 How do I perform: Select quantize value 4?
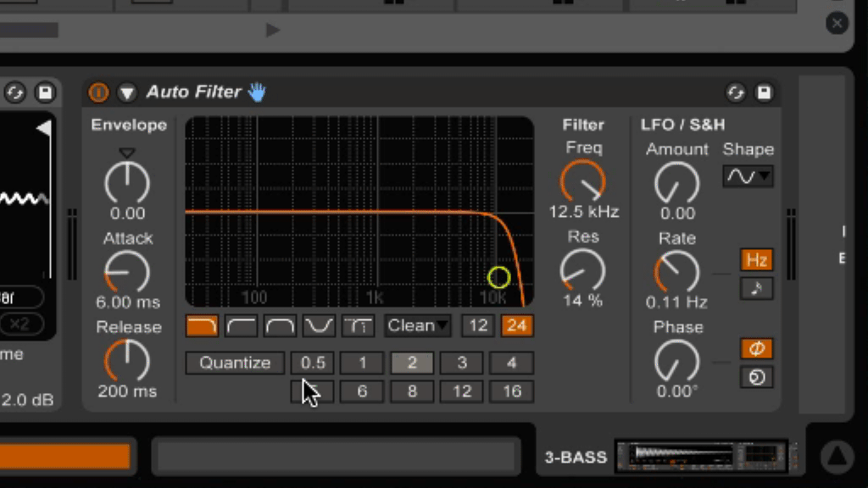[x=511, y=363]
